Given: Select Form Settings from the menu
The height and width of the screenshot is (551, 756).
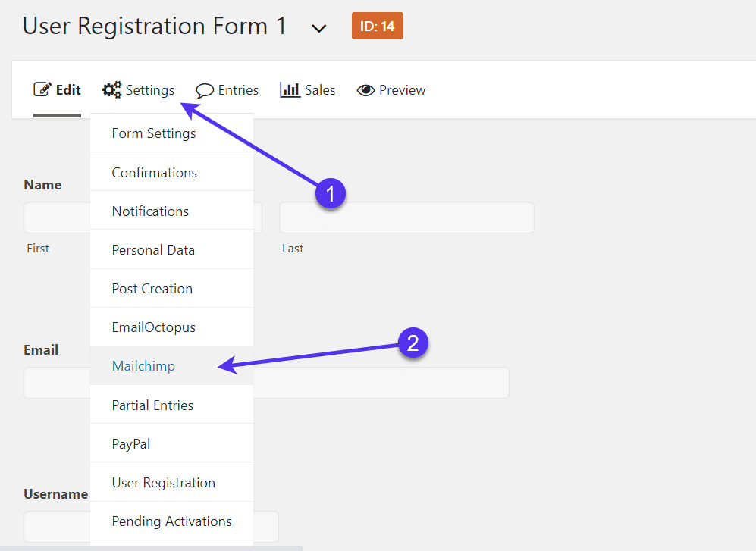Looking at the screenshot, I should (x=153, y=133).
